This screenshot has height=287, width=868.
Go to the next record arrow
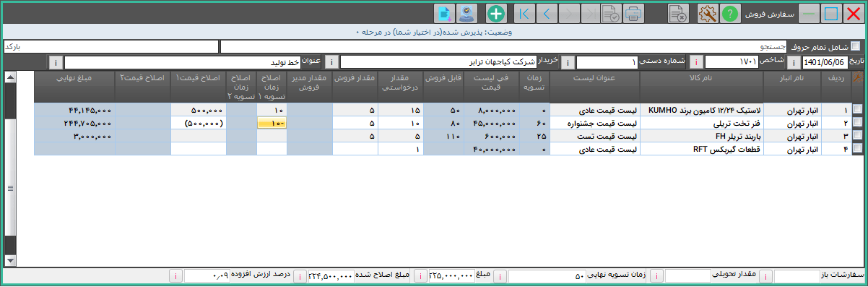[x=568, y=13]
